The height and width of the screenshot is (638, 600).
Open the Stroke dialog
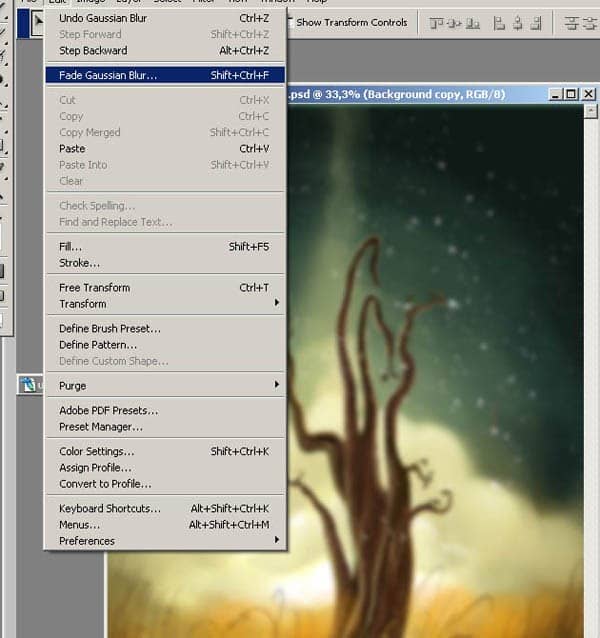pos(165,263)
